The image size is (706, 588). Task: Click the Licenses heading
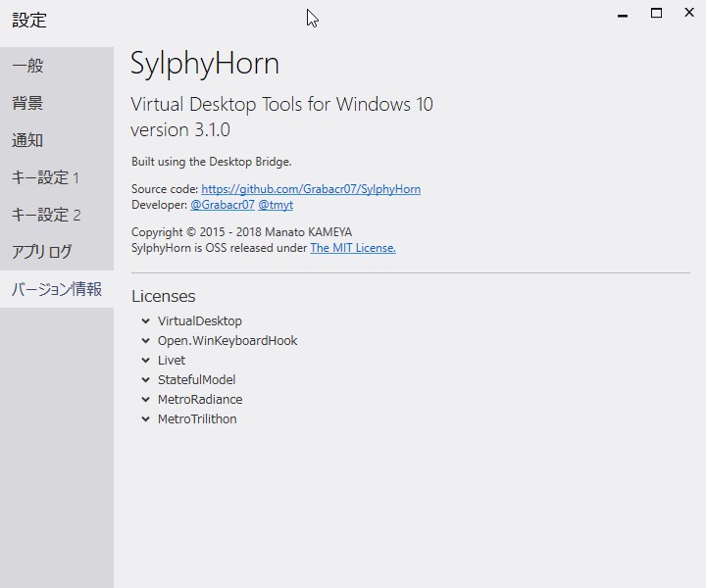click(x=164, y=297)
